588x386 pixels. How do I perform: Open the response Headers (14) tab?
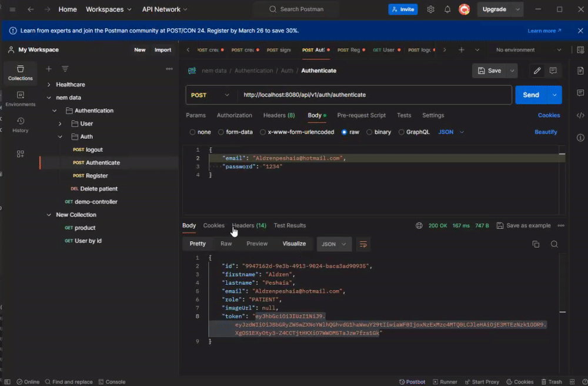click(249, 225)
